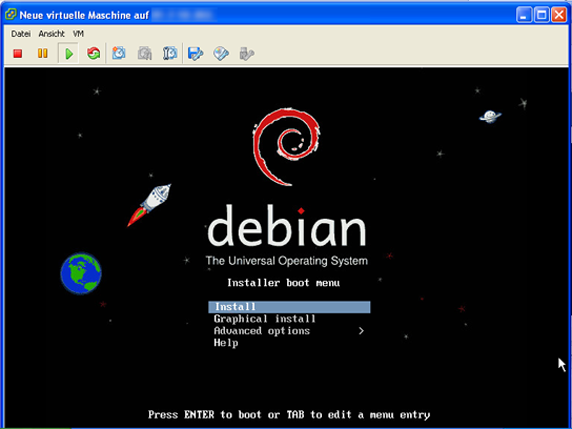Expand Advanced options via its arrow
The width and height of the screenshot is (572, 429).
[x=361, y=331]
